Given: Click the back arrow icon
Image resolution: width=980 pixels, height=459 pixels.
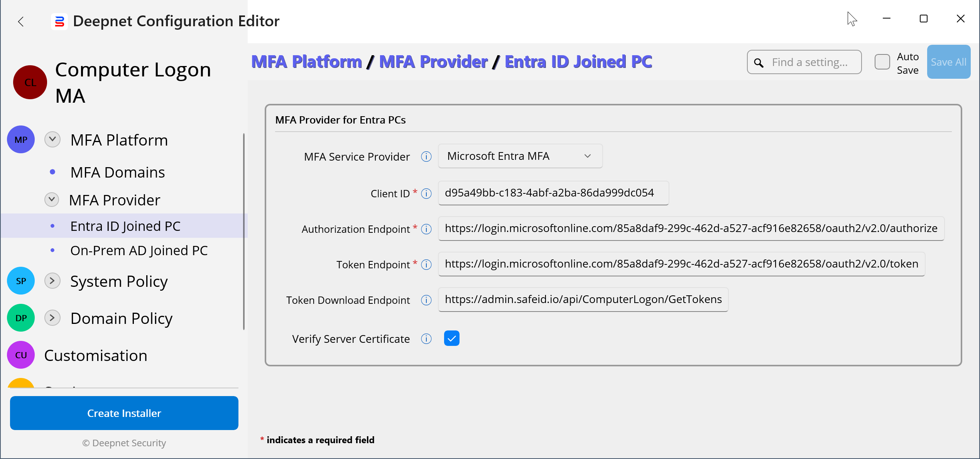Looking at the screenshot, I should click(21, 22).
